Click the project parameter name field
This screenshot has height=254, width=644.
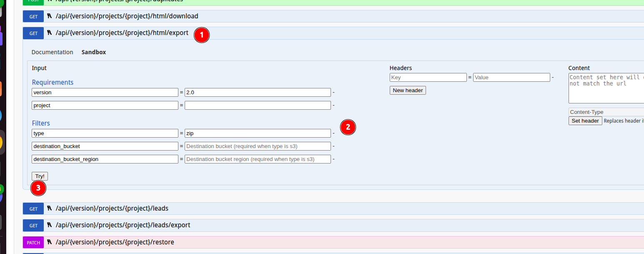pos(105,106)
